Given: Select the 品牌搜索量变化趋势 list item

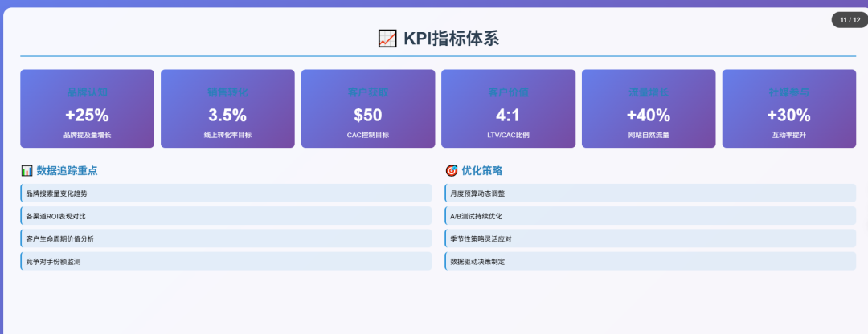Looking at the screenshot, I should point(226,193).
